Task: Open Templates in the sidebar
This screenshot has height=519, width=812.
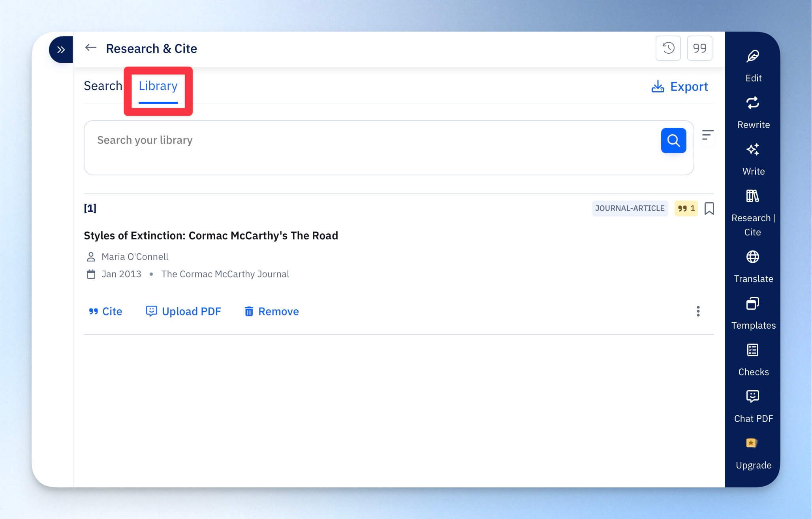Action: (753, 313)
